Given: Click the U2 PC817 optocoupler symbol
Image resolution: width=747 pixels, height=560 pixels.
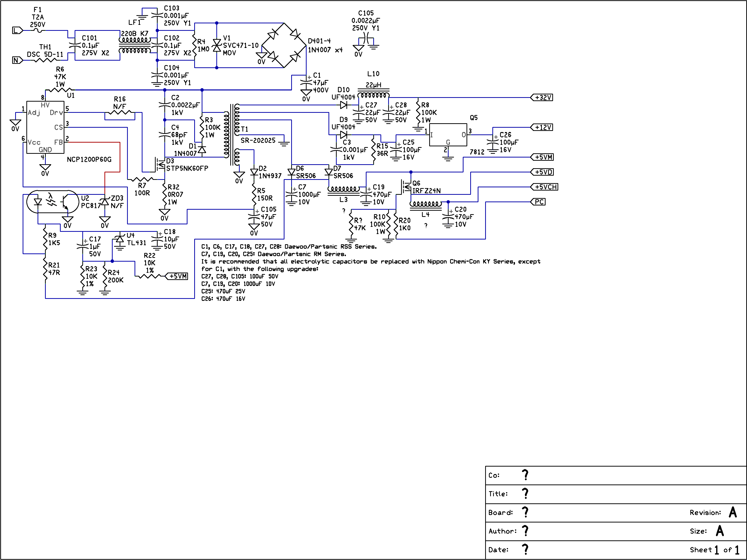Looking at the screenshot, I should point(53,202).
